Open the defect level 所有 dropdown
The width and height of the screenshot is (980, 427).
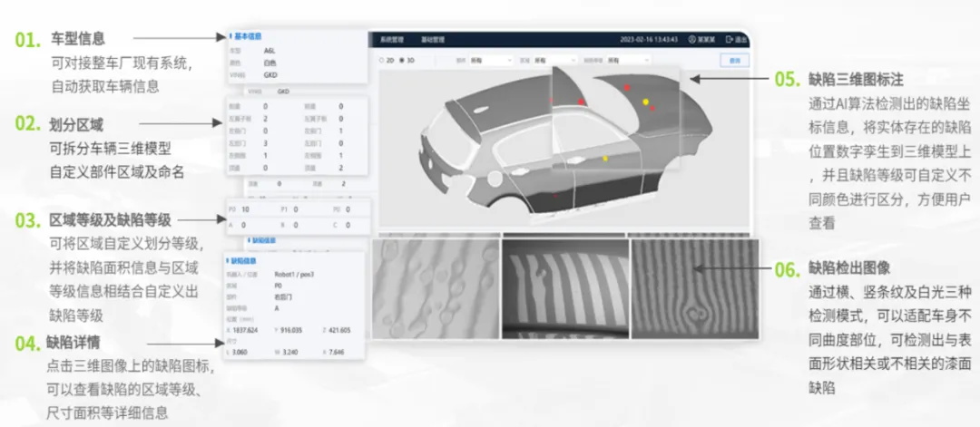[628, 60]
